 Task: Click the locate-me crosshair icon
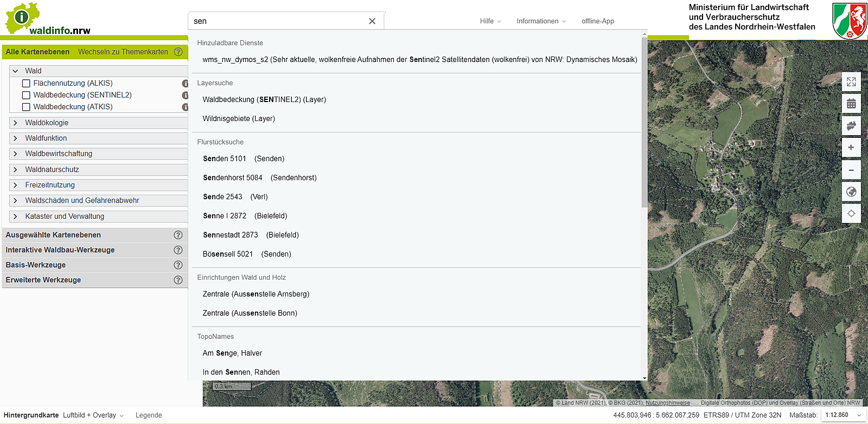(851, 213)
